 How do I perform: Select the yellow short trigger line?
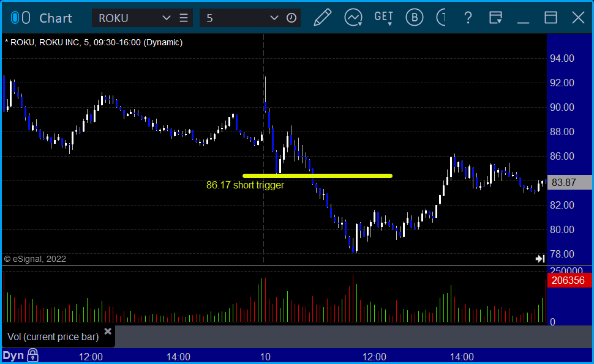click(x=317, y=176)
